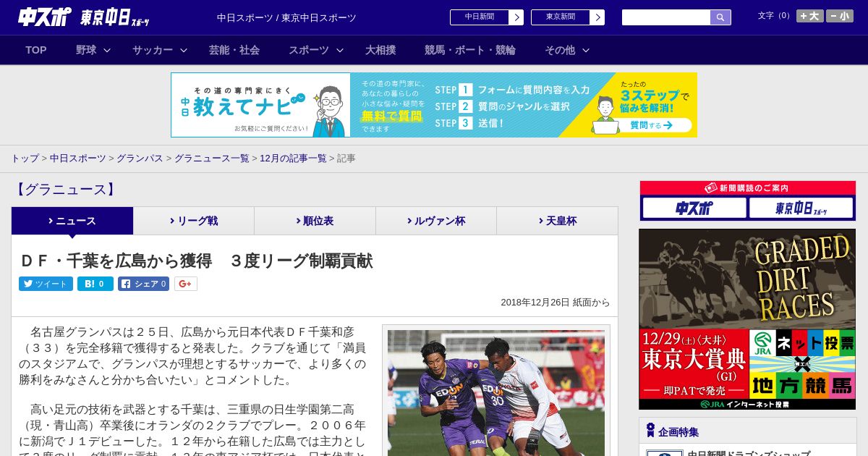Expand the サッカー menu

pyautogui.click(x=159, y=50)
